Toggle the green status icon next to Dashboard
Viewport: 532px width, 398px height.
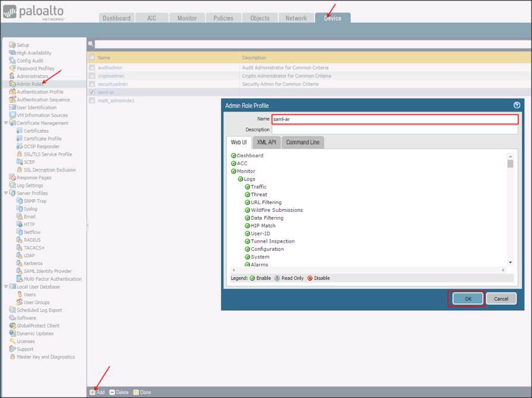233,155
